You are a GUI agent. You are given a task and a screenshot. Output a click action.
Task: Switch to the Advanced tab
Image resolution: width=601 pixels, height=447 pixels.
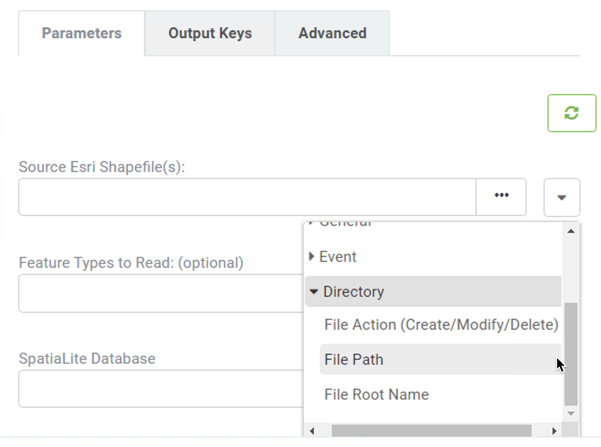[x=332, y=33]
